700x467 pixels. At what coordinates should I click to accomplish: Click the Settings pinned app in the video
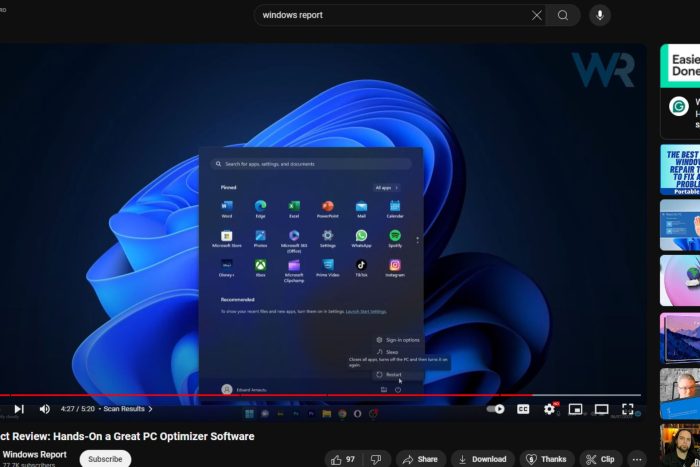328,238
